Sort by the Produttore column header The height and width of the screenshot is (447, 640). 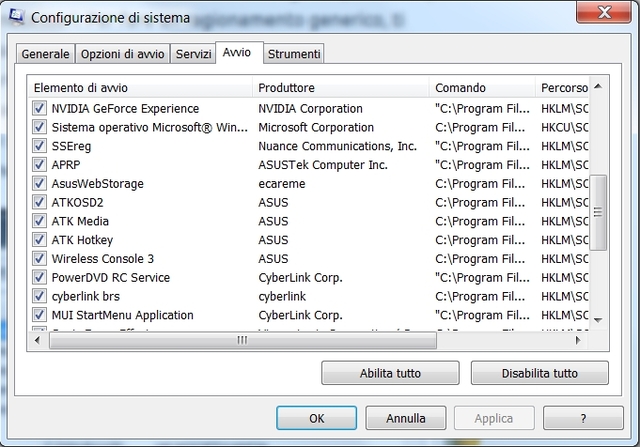click(x=340, y=87)
